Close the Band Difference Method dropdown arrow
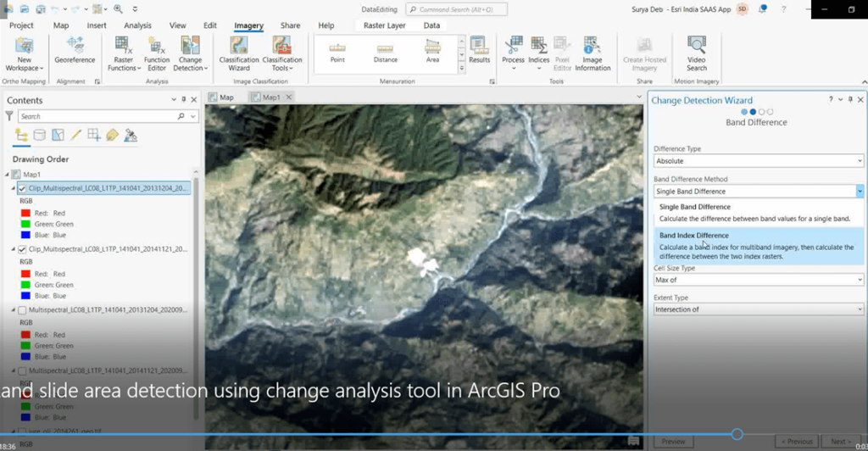Image resolution: width=868 pixels, height=451 pixels. [x=860, y=192]
